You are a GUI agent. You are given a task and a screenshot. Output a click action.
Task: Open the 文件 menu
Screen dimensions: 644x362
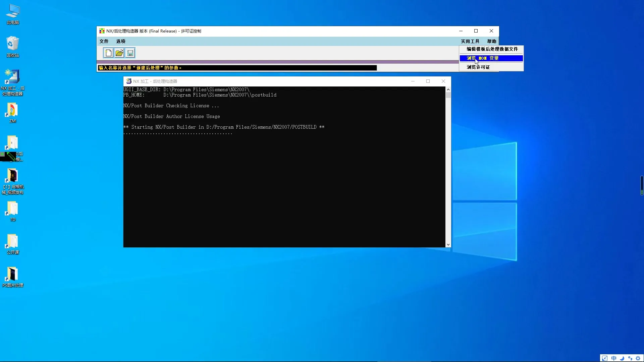[x=104, y=41]
